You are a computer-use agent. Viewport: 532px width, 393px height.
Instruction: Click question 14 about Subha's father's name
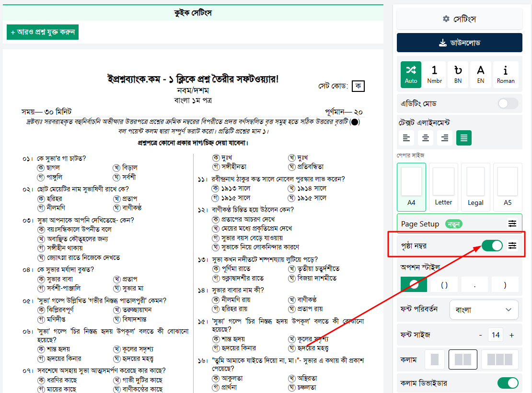238,290
